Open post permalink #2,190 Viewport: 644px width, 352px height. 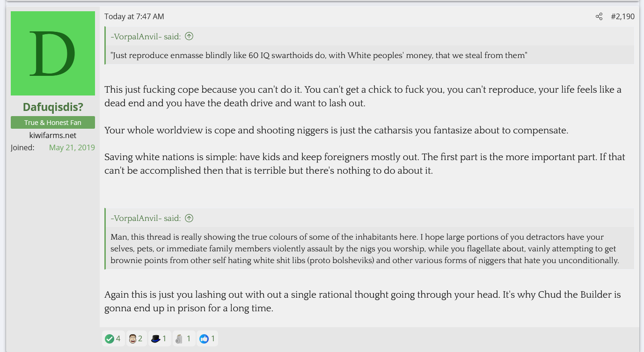pos(622,17)
